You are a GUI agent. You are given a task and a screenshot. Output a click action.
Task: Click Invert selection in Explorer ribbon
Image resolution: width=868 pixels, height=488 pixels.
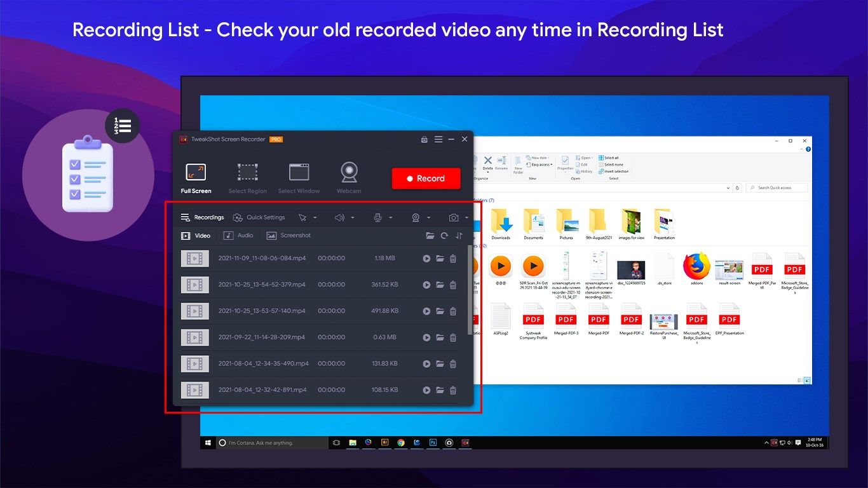coord(613,172)
